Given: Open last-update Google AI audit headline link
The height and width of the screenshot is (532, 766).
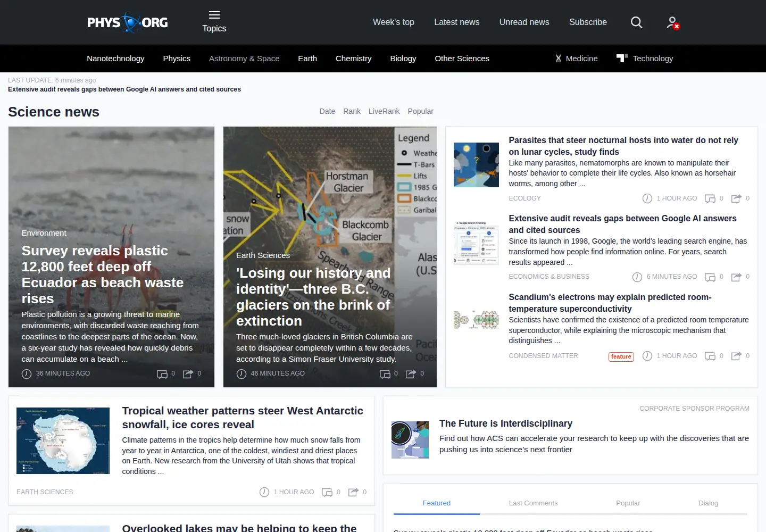Looking at the screenshot, I should [x=124, y=89].
